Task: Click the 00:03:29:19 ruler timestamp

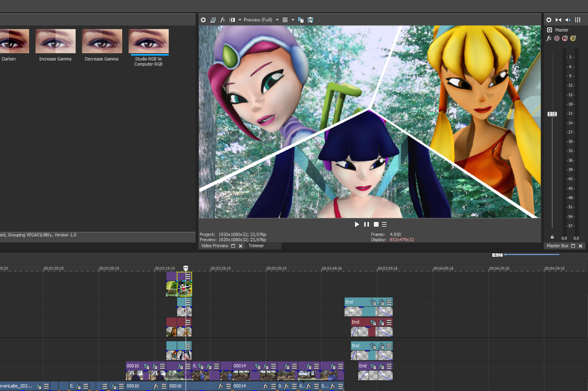Action: point(220,268)
